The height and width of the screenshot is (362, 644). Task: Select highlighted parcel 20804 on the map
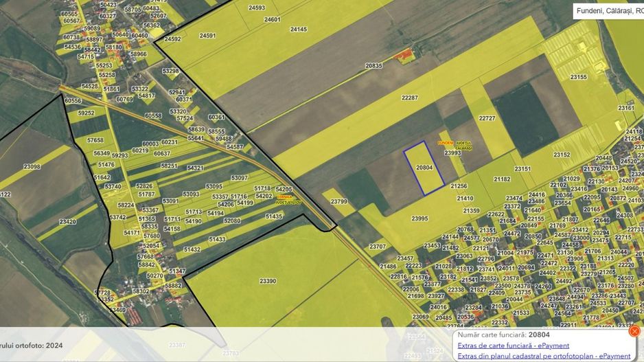pos(424,168)
